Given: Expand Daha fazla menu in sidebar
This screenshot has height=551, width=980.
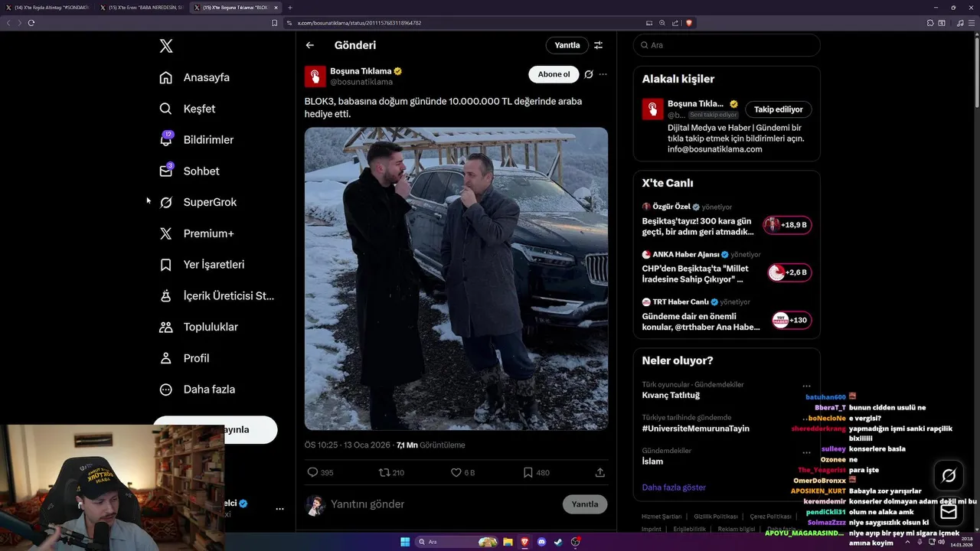Looking at the screenshot, I should (x=197, y=390).
